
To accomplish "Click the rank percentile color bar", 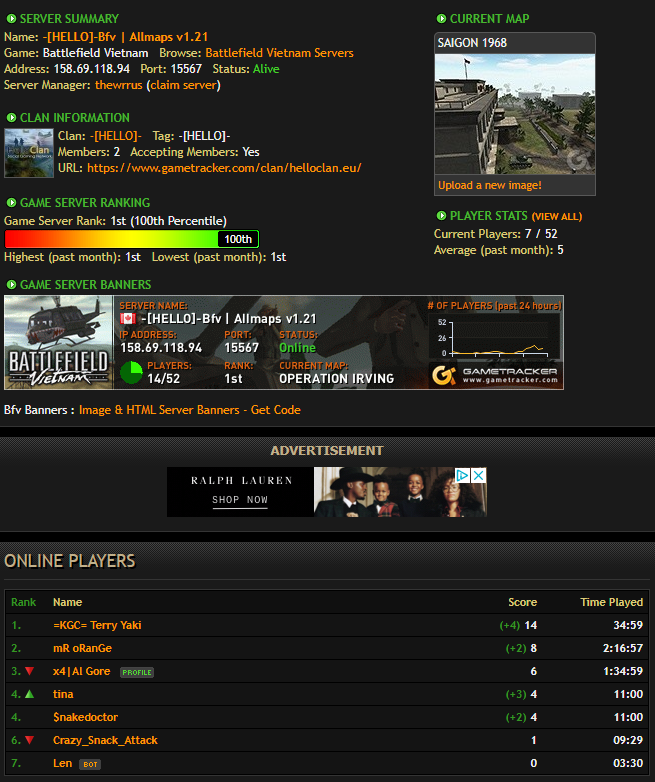I will tap(131, 239).
